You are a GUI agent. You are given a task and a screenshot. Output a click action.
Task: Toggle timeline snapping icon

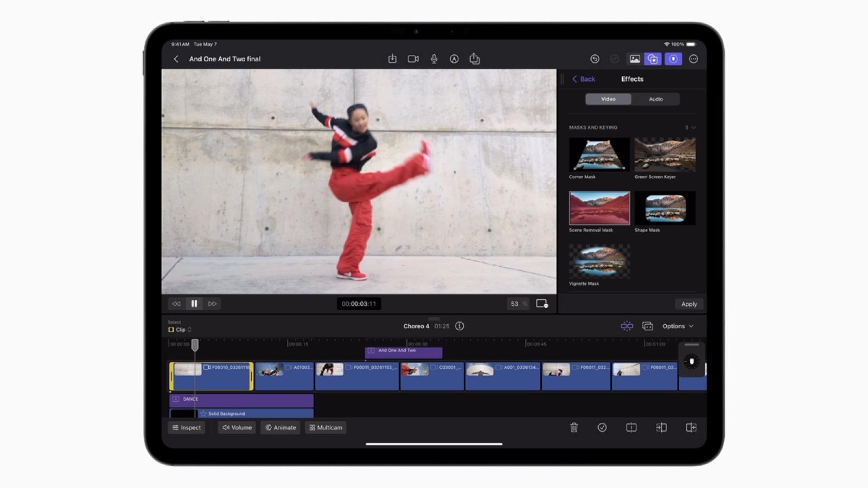627,326
